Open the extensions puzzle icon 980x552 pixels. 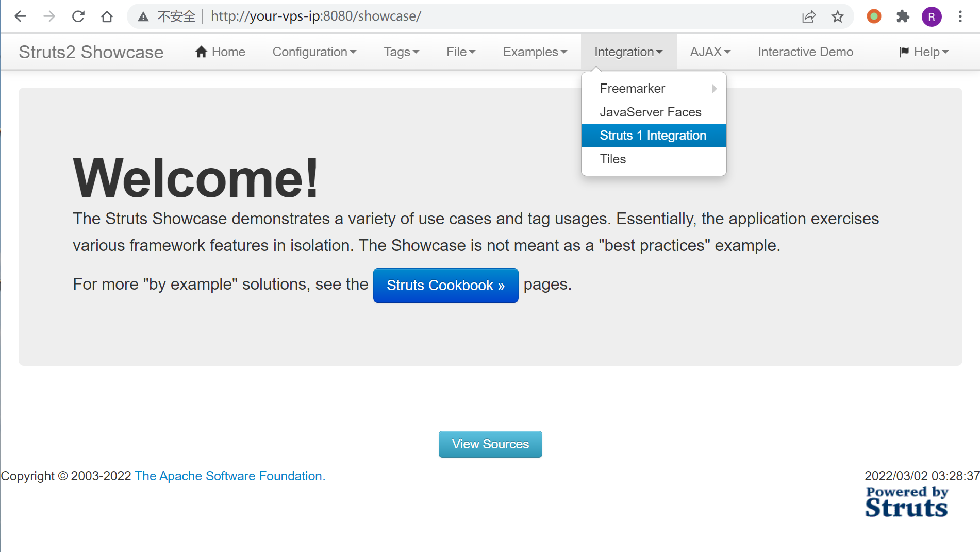[x=903, y=16]
